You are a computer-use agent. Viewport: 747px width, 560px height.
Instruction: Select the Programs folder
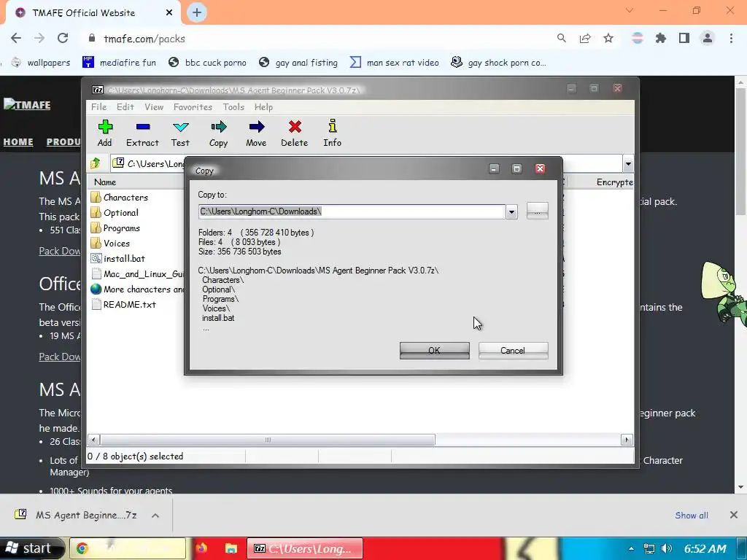pyautogui.click(x=116, y=227)
